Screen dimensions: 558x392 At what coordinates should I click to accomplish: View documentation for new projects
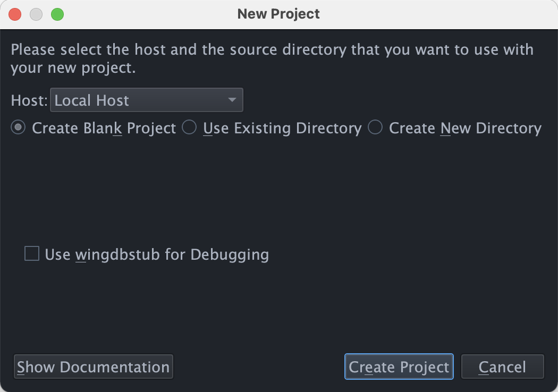pyautogui.click(x=93, y=367)
